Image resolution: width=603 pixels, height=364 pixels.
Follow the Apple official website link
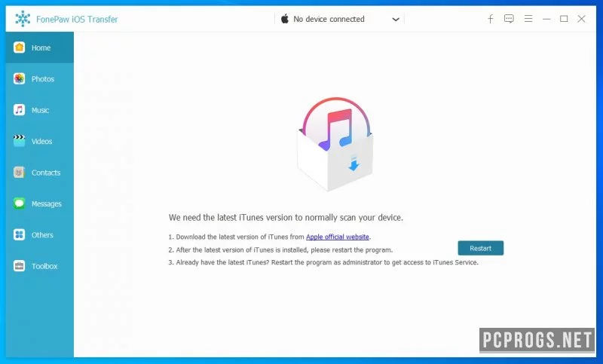337,237
